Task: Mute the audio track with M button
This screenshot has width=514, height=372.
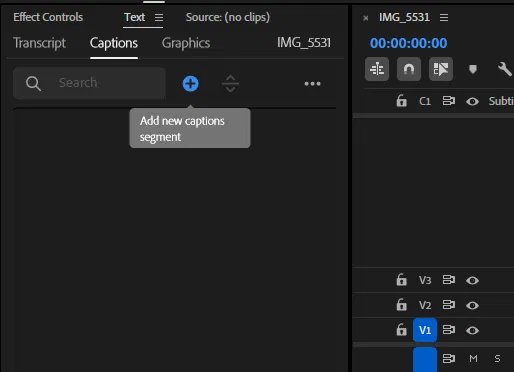Action: click(x=473, y=359)
